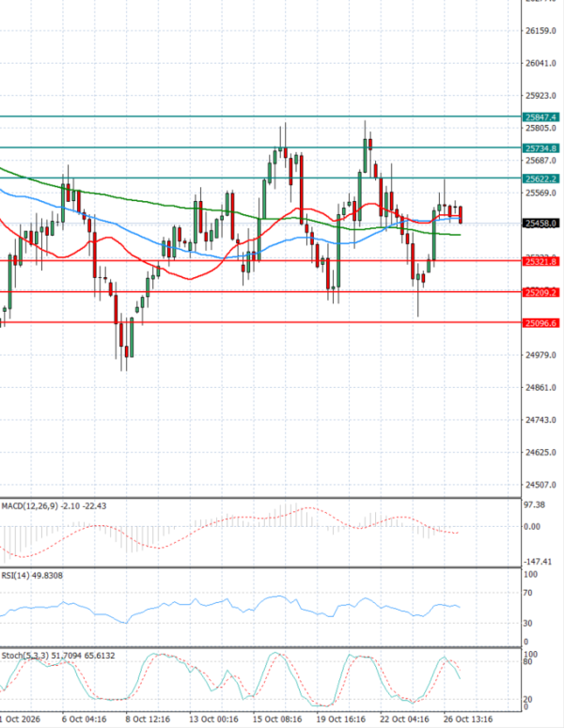
Task: Select the current price 25458.0 label
Action: [540, 224]
